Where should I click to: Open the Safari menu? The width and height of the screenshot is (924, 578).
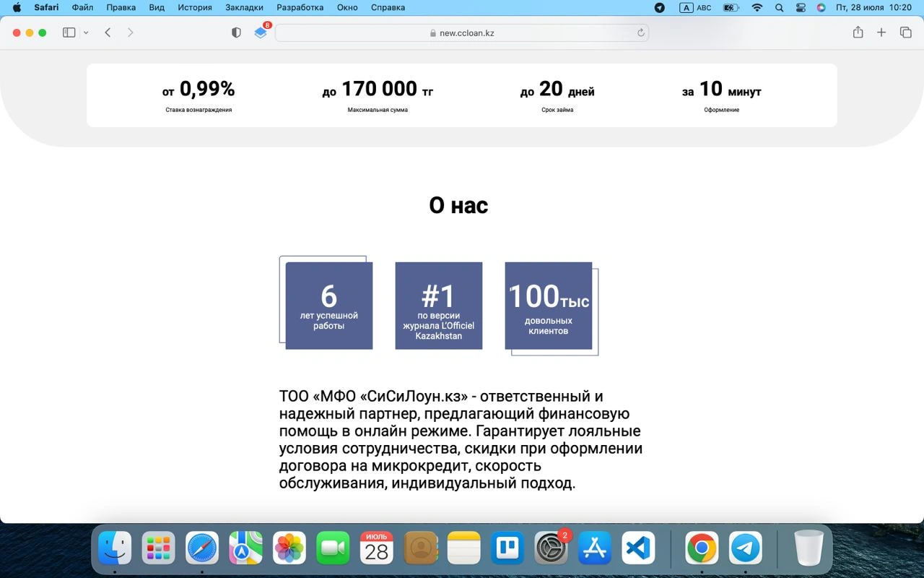coord(46,7)
